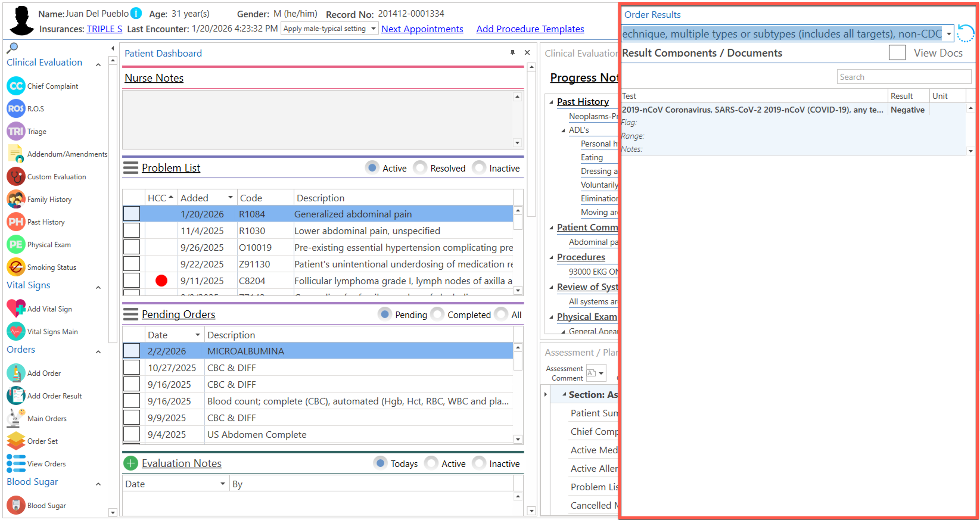The height and width of the screenshot is (520, 980).
Task: Click the Add Vital Sign heart icon
Action: click(15, 309)
